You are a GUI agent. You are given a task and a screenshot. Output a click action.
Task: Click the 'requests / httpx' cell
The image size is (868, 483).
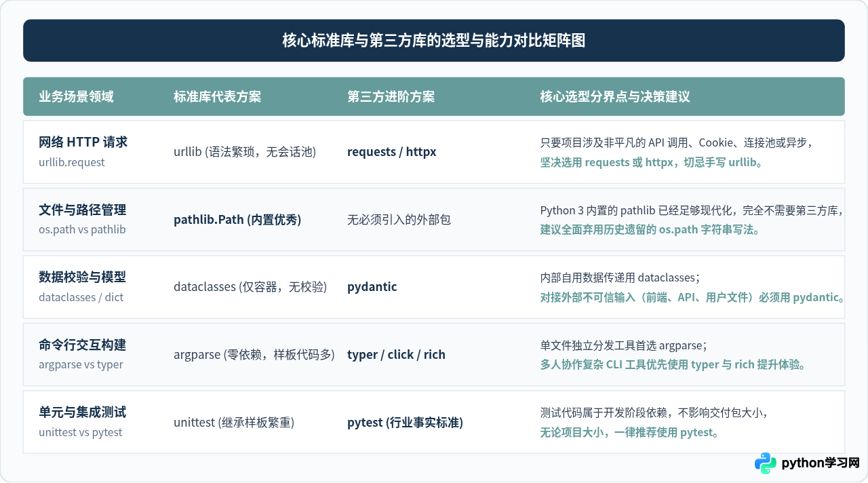click(x=392, y=152)
